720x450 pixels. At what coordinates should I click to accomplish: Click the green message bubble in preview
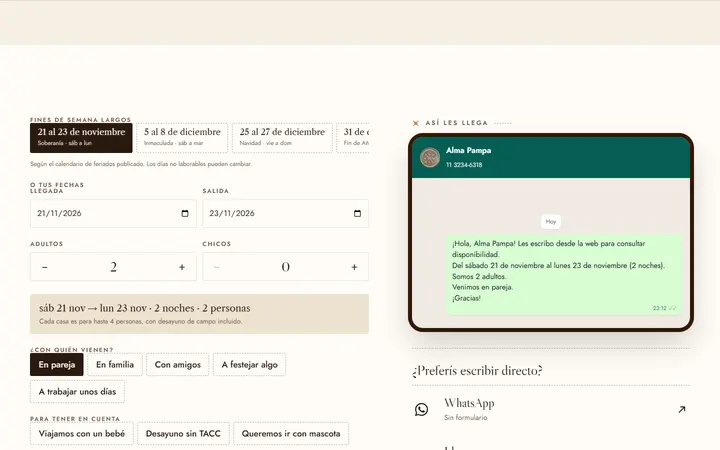click(564, 275)
